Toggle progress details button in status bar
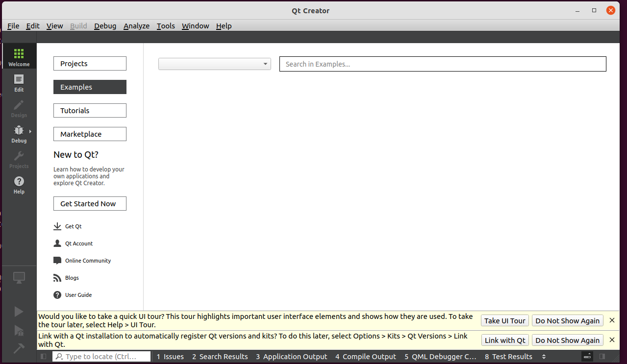Viewport: 627px width, 364px height. coord(587,357)
